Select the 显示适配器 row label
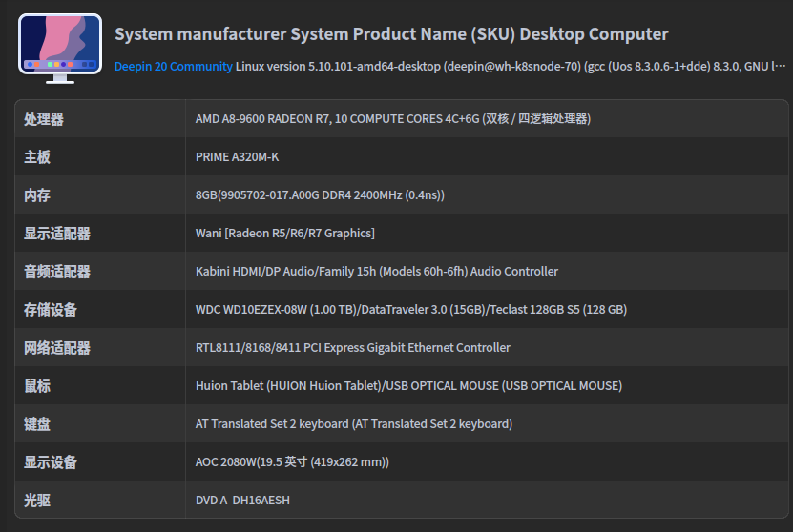 [x=57, y=234]
